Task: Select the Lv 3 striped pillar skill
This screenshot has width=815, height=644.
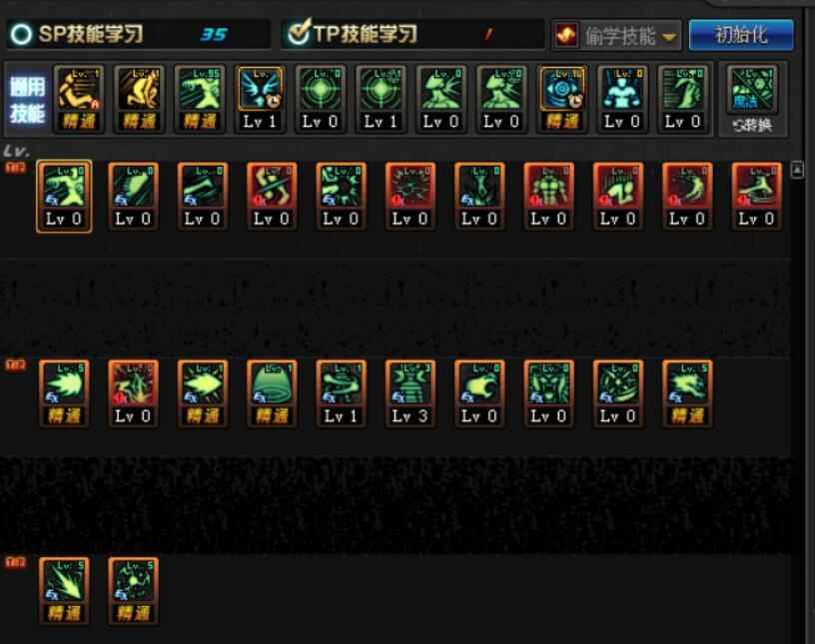Action: (410, 393)
